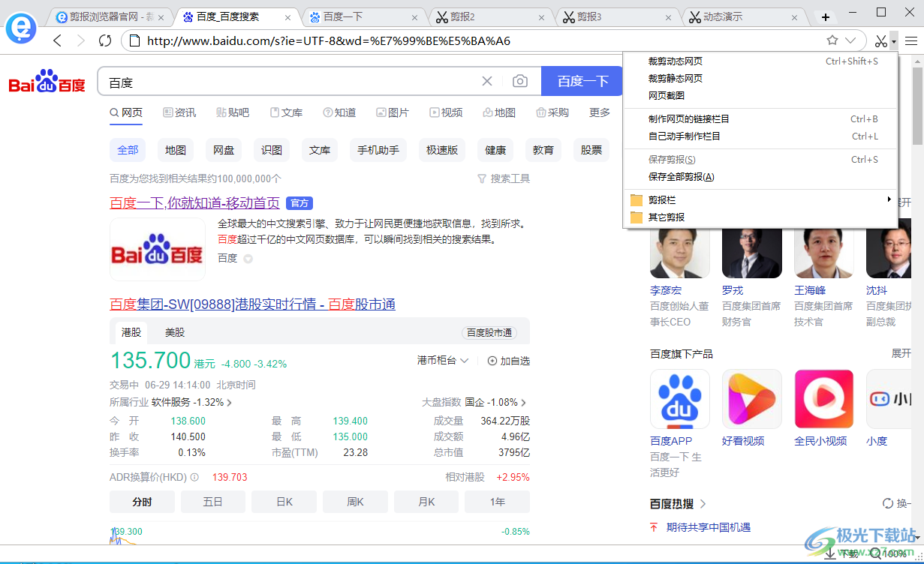
Task: Select the 采购 search category
Action: coord(552,112)
